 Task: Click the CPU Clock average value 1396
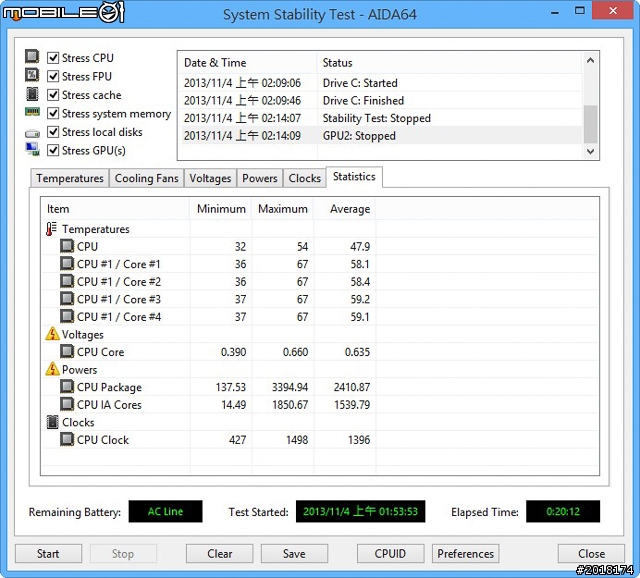point(359,440)
